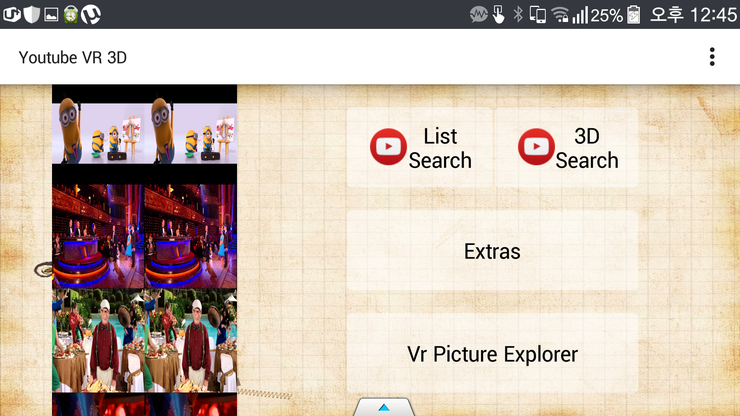
Task: Tap the green Android notification icon
Action: coord(70,14)
